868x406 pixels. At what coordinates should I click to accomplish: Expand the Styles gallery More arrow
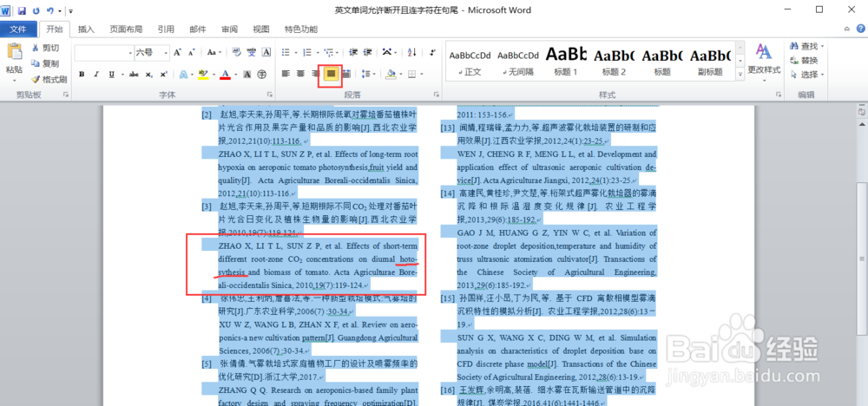pos(739,74)
